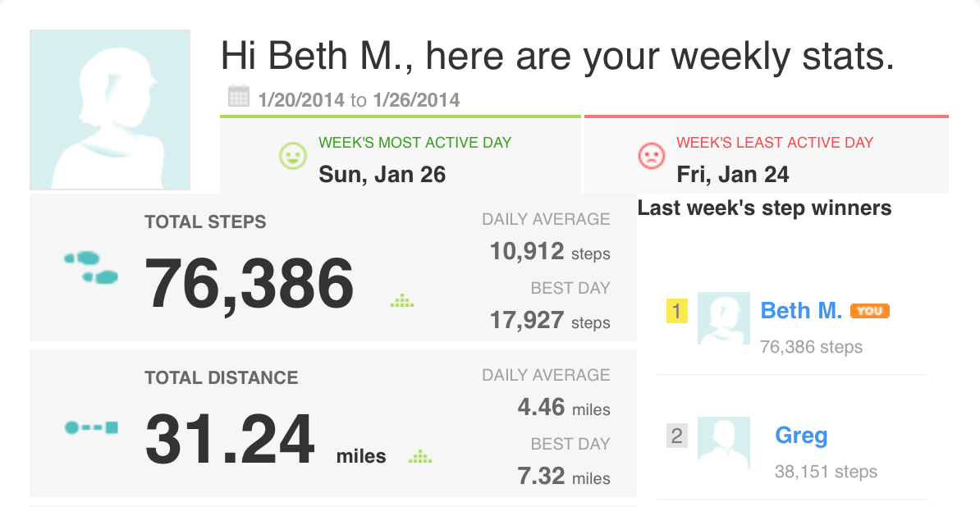Click Beth M.'s leaderboard avatar
The image size is (980, 507).
[723, 317]
